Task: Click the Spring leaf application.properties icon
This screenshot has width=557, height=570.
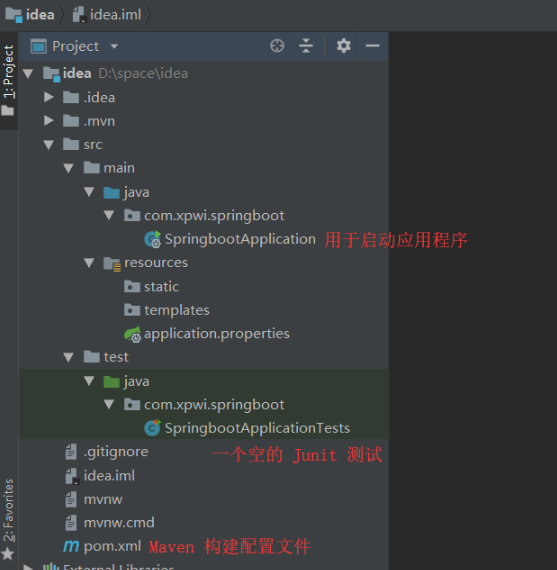Action: click(132, 334)
